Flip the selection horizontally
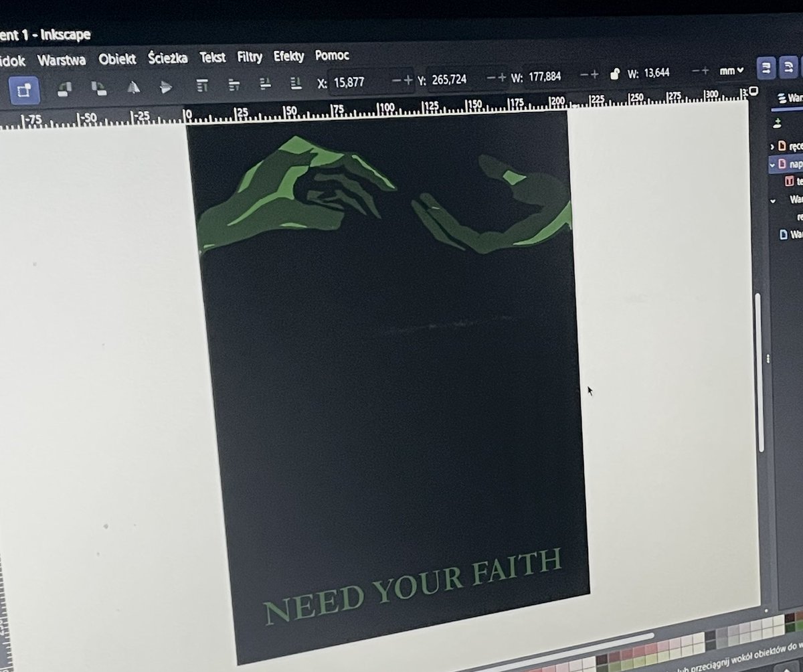 point(133,87)
